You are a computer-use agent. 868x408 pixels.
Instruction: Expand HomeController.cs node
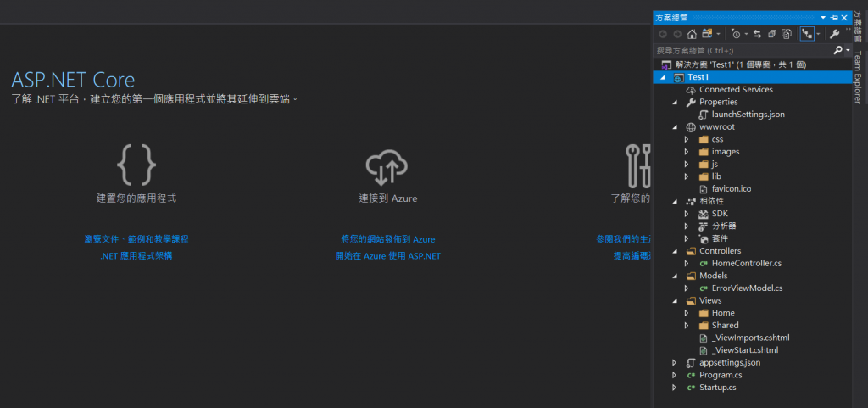tap(687, 264)
